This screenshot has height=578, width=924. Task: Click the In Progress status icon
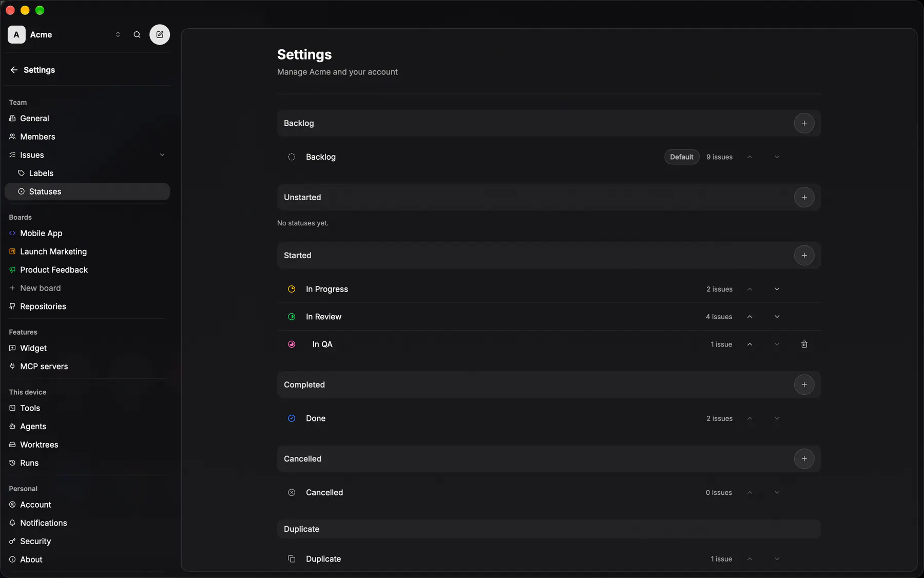[x=292, y=289]
